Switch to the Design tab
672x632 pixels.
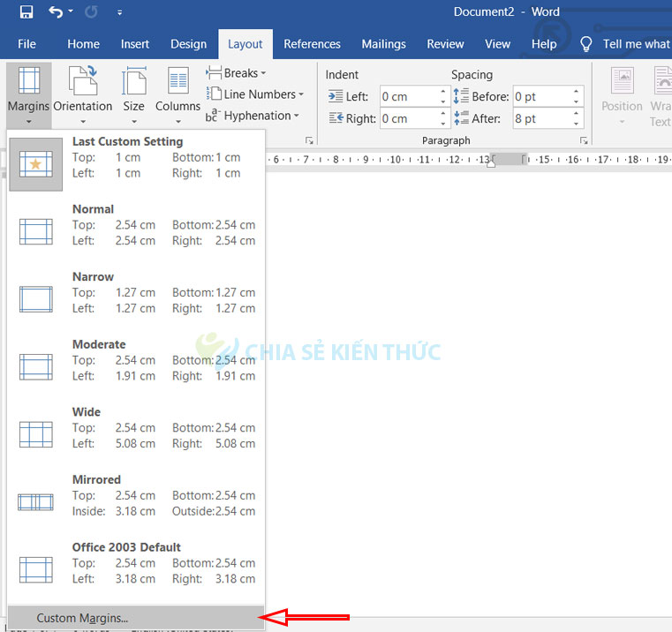[189, 44]
